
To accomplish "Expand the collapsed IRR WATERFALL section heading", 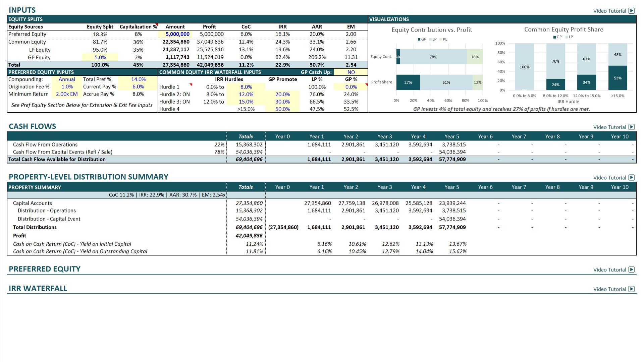I will (38, 289).
